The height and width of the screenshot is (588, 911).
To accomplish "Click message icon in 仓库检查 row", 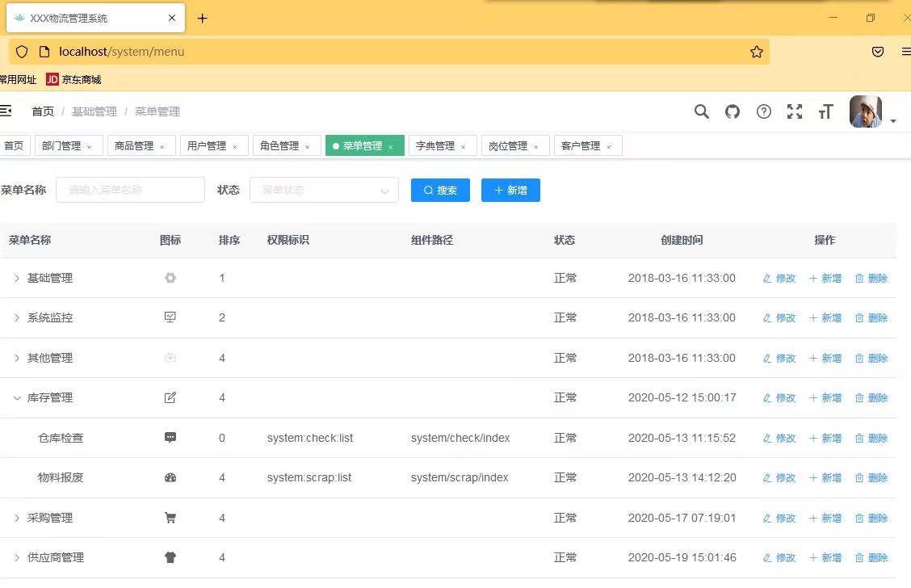I will pyautogui.click(x=170, y=438).
